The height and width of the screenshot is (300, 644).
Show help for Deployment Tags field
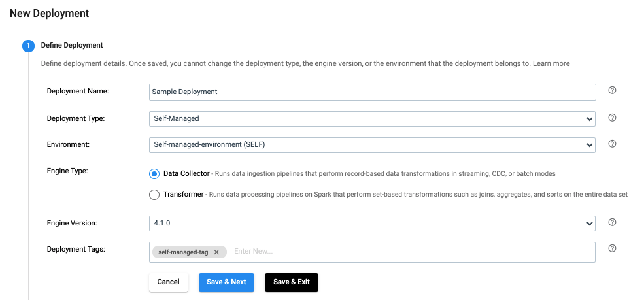[612, 248]
